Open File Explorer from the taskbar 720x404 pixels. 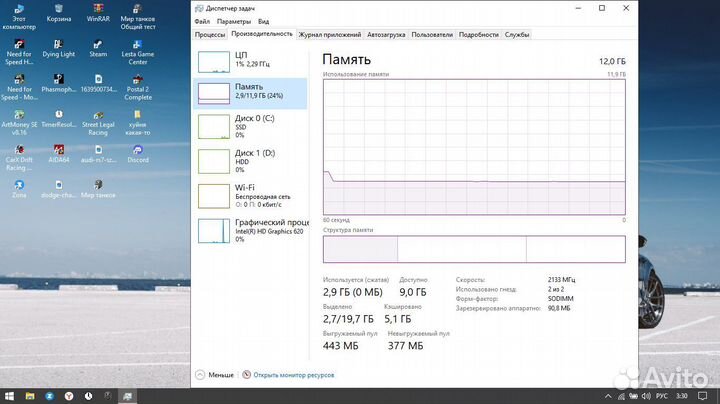(30, 396)
